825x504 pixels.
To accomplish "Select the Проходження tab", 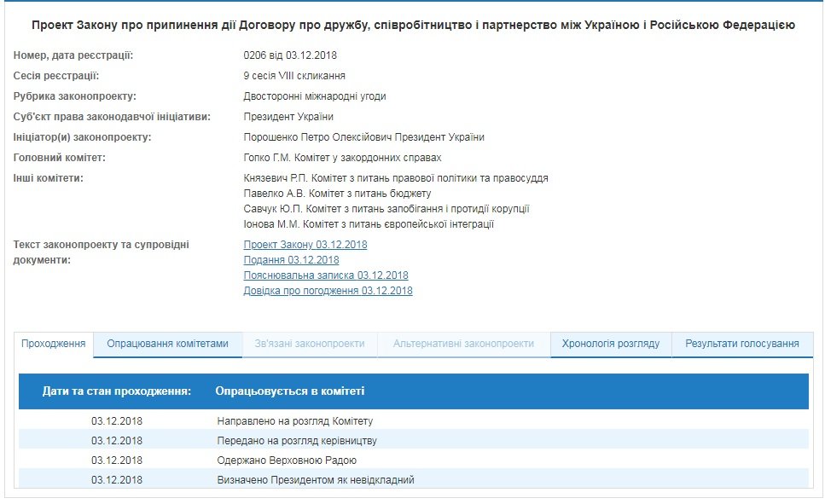I will pyautogui.click(x=54, y=344).
